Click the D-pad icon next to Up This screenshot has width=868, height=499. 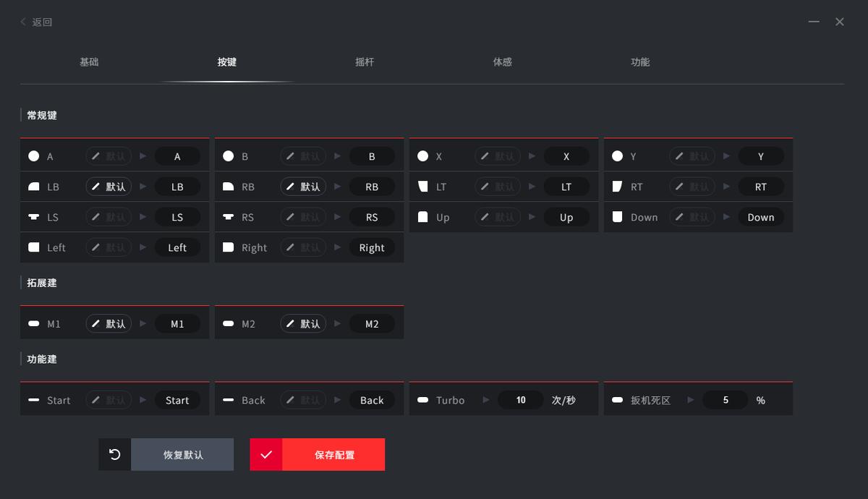[x=423, y=217]
